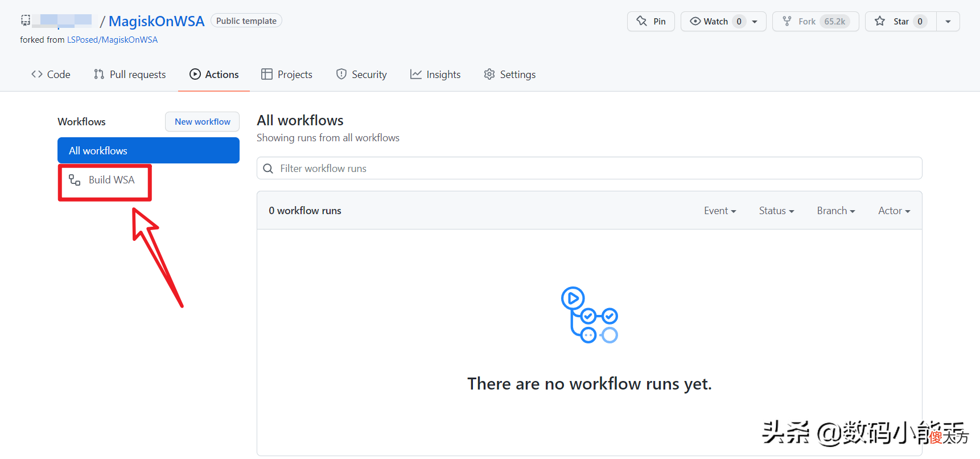Open the Pull requests tab
The height and width of the screenshot is (459, 980).
coord(130,75)
